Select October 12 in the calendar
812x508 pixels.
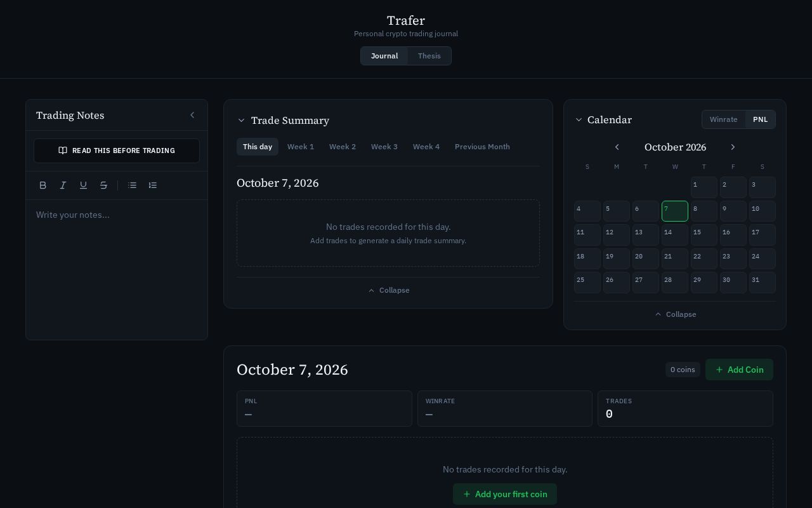click(x=617, y=235)
